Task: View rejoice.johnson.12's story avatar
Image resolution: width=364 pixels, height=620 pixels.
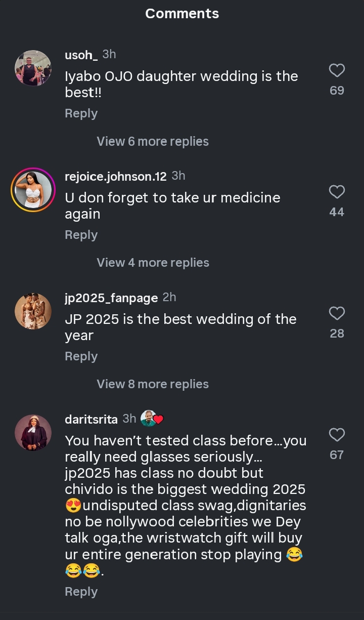Action: [x=33, y=190]
